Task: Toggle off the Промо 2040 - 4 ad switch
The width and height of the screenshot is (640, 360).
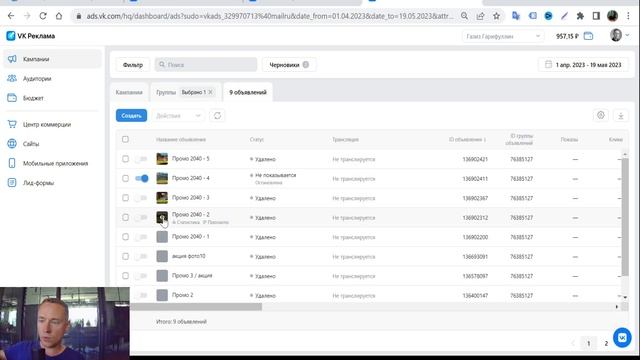Action: [x=142, y=178]
